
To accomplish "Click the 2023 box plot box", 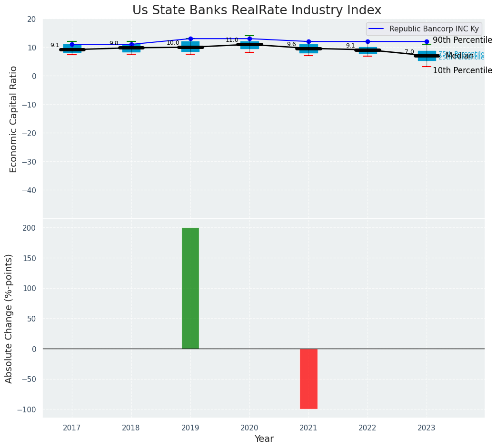I will [x=427, y=59].
